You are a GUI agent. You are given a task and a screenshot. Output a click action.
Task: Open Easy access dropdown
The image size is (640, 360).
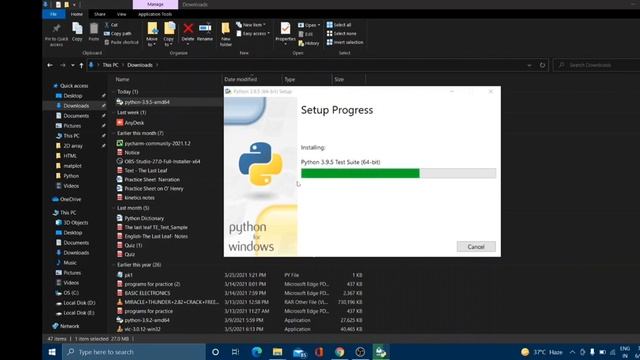click(x=253, y=33)
